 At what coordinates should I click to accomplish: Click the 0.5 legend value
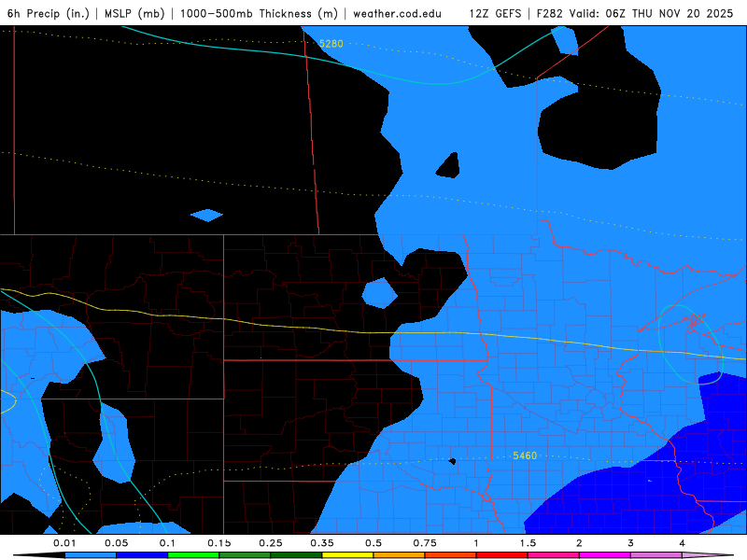[x=373, y=543]
